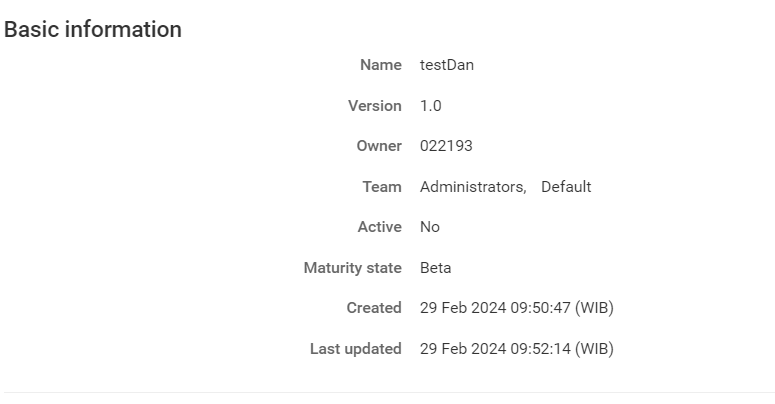Click the Version field label
This screenshot has height=404, width=775.
374,106
